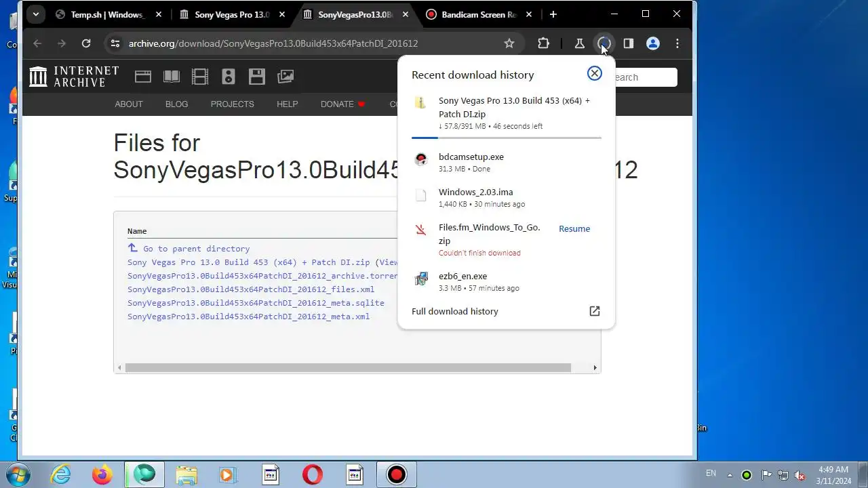Open the Extensions puzzle icon
Screen dimensions: 868x488
[543, 43]
